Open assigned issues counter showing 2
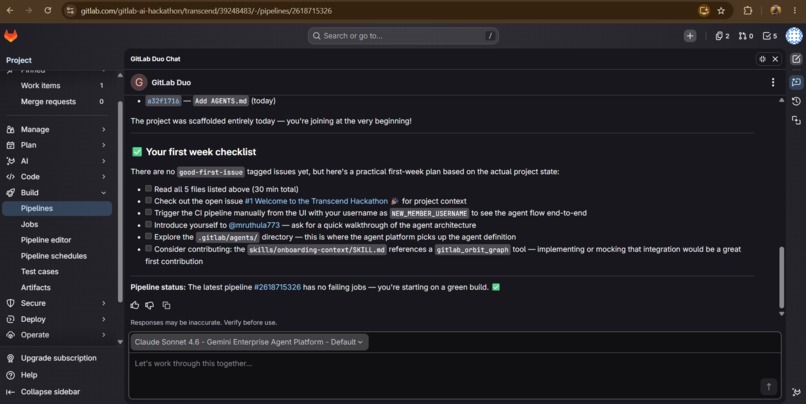This screenshot has width=806, height=404. 722,36
